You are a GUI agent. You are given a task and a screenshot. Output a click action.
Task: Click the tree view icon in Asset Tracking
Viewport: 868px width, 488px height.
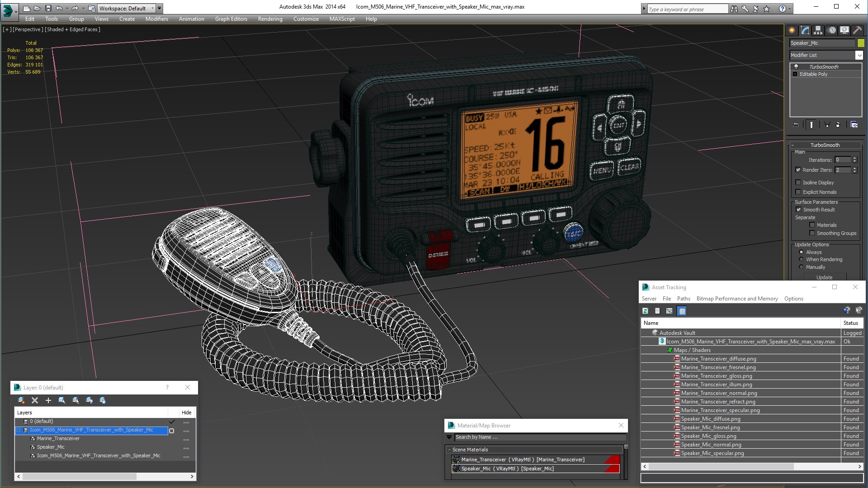(x=670, y=311)
